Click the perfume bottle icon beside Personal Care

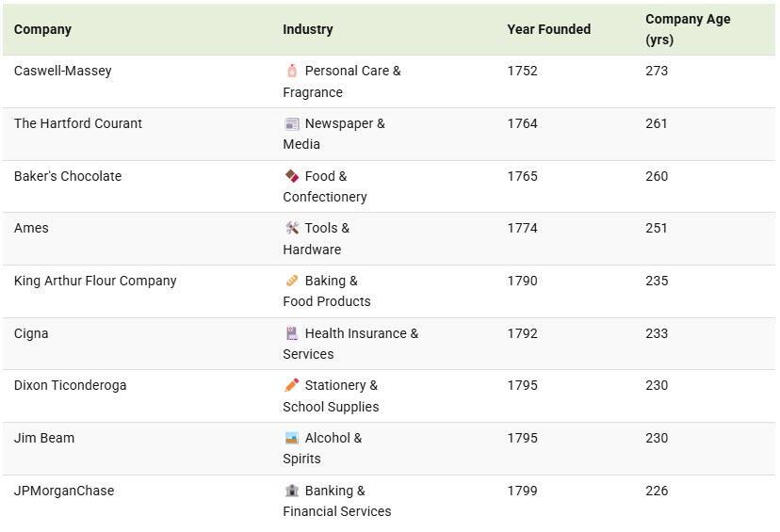[292, 71]
